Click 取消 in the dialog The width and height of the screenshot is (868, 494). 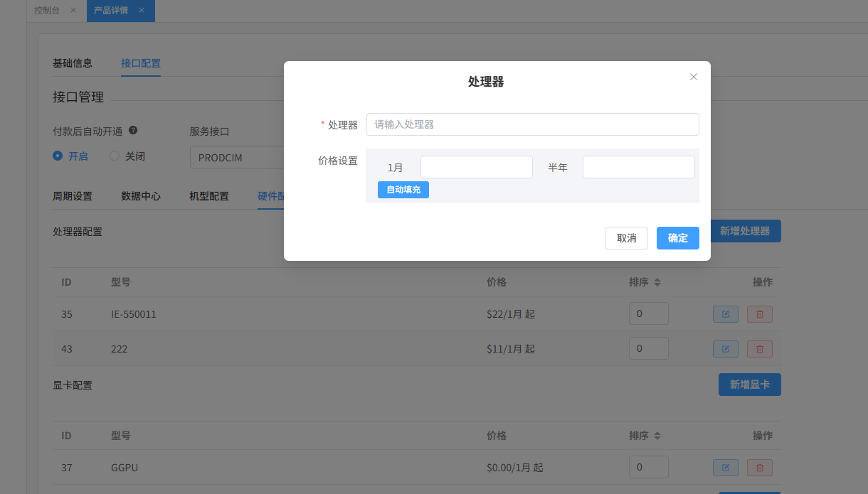coord(627,238)
